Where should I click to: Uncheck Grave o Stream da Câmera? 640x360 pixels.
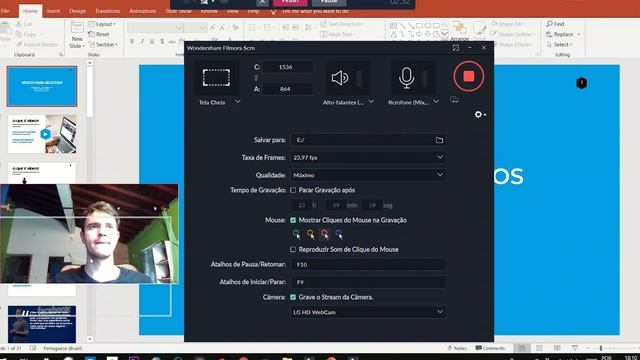pos(293,297)
